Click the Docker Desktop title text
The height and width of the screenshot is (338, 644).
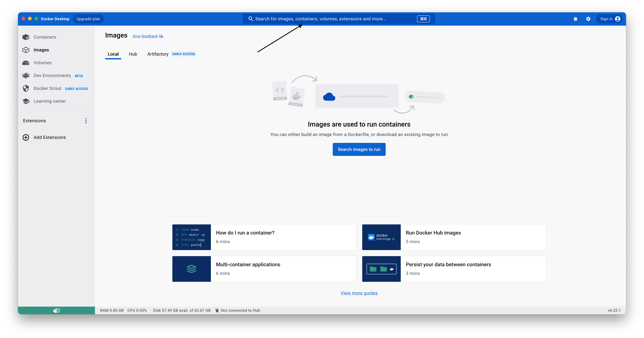pos(55,19)
